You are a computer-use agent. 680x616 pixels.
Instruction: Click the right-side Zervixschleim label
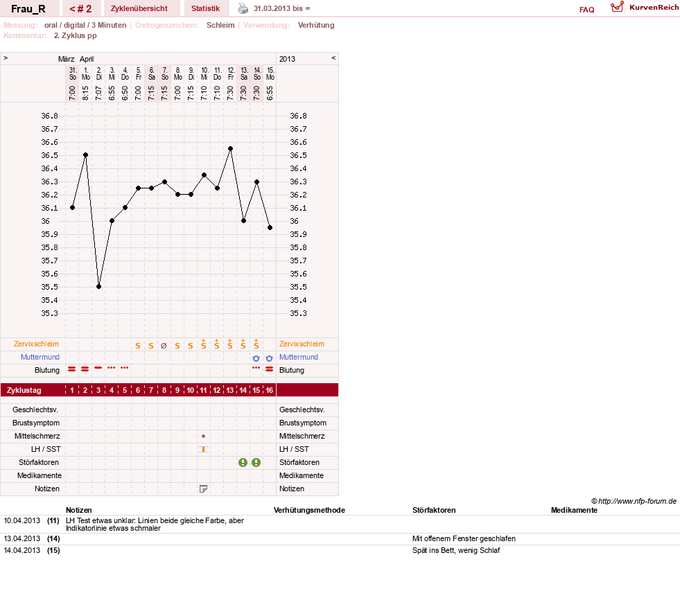[x=302, y=344]
